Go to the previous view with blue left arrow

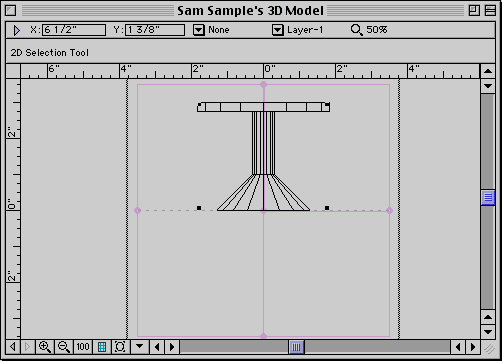coord(13,347)
